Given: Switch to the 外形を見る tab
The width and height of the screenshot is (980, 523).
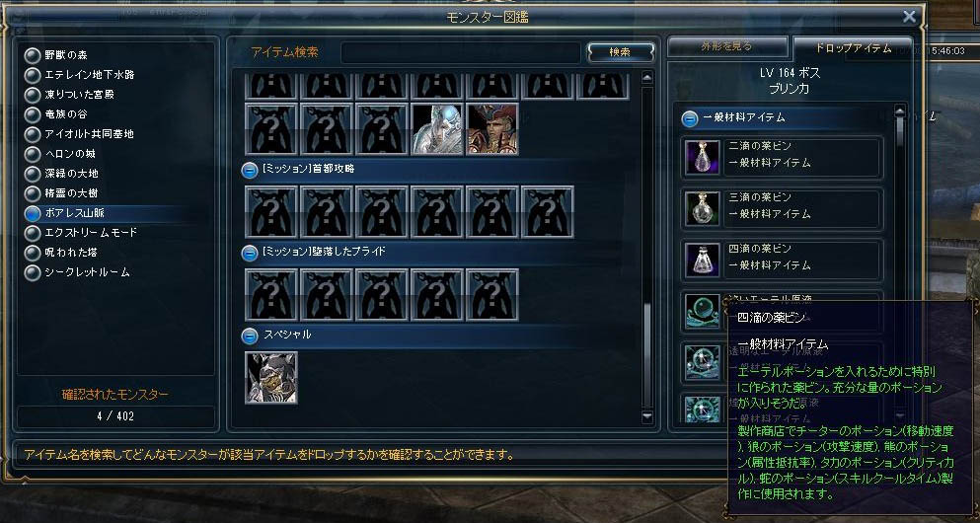Looking at the screenshot, I should click(727, 46).
